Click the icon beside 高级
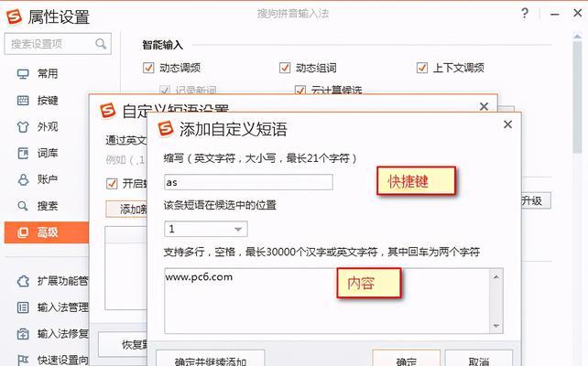This screenshot has width=588, height=366. 23,232
